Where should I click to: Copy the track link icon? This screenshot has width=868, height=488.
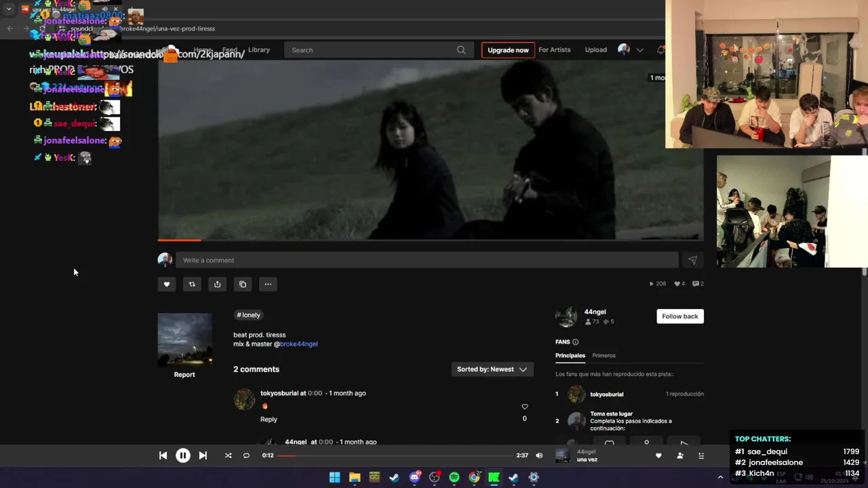(x=243, y=284)
